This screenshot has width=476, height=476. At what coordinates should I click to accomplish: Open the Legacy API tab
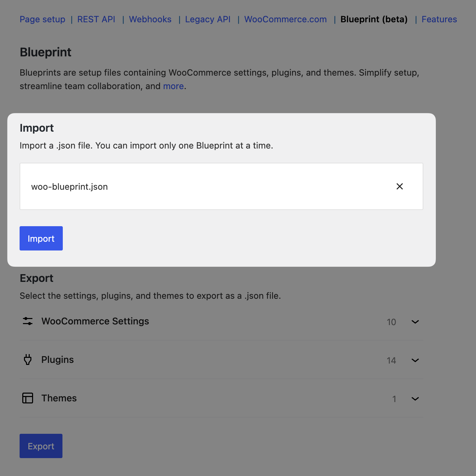click(x=208, y=19)
